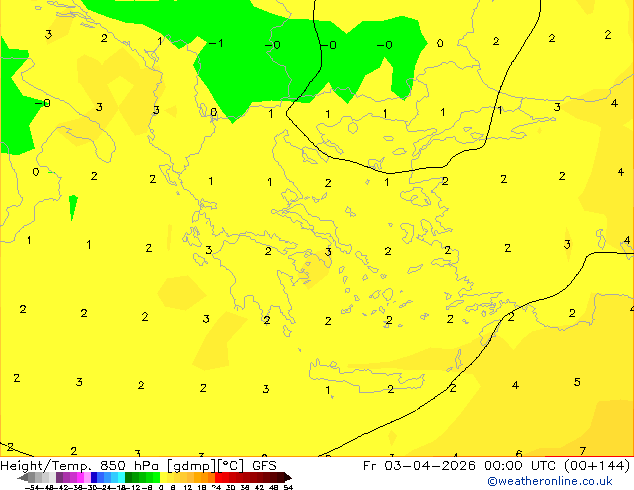Pick the dark purple swatch in the legend
The image size is (634, 490).
[59, 477]
